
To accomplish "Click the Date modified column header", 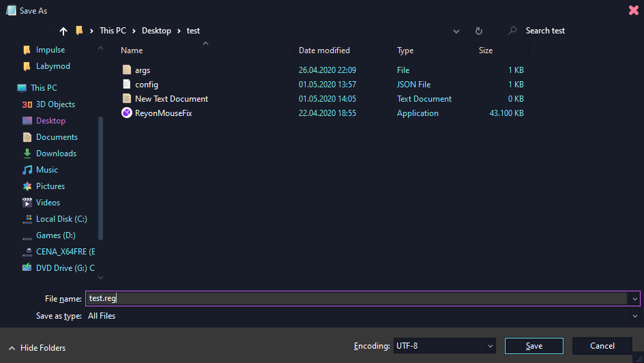I will point(324,50).
